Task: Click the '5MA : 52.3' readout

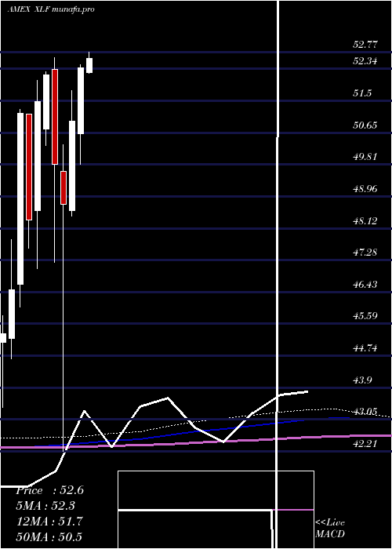Action: [45, 506]
